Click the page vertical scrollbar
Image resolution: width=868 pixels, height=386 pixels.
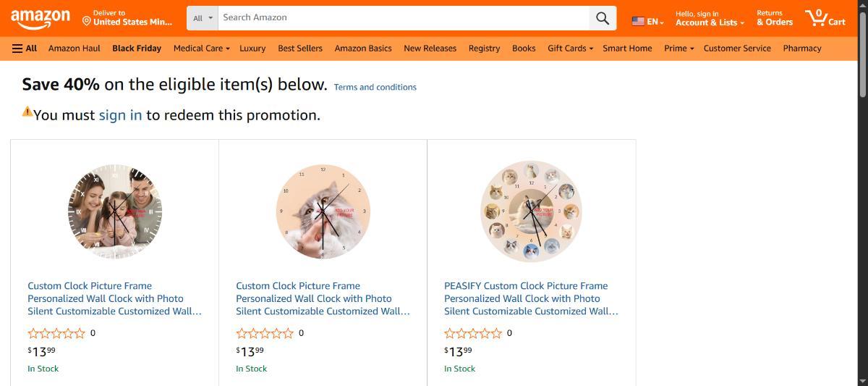[862, 217]
